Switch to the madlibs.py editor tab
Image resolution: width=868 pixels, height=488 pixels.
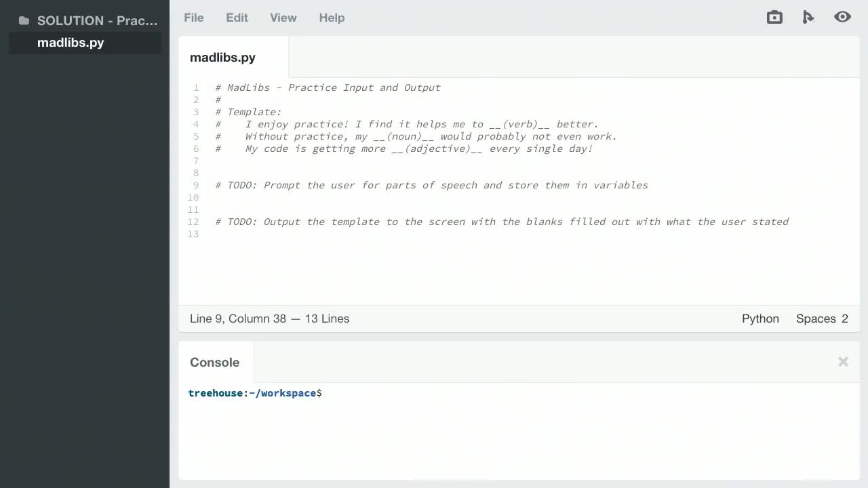(222, 58)
